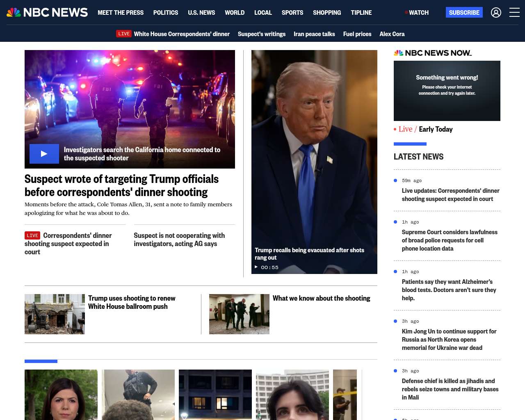Click the NBC News Now logo
This screenshot has width=525, height=420.
point(433,53)
